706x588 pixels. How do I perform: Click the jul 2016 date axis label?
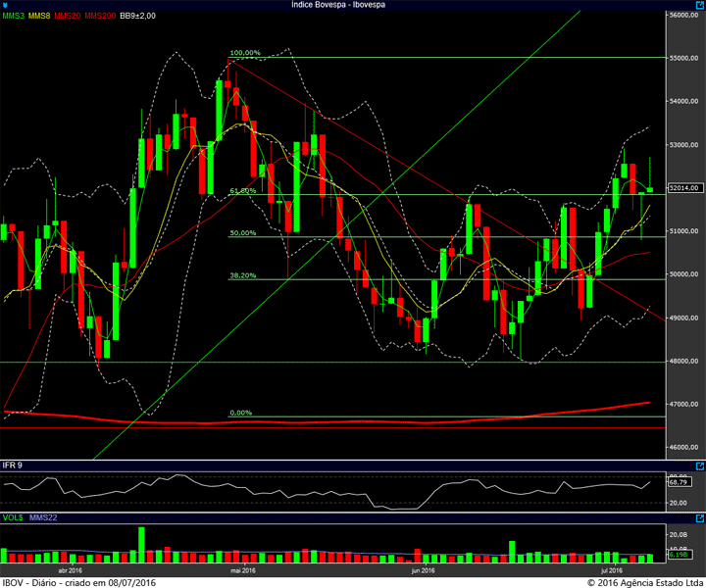click(612, 570)
